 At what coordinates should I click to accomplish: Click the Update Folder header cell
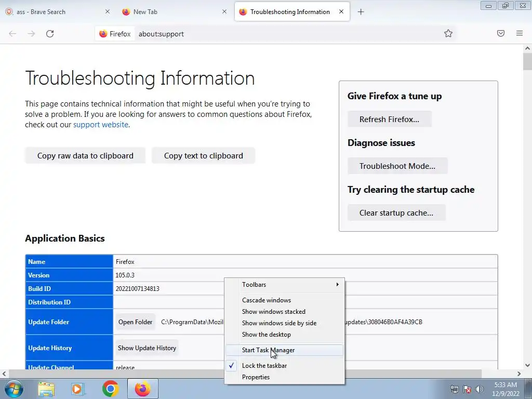click(x=69, y=322)
